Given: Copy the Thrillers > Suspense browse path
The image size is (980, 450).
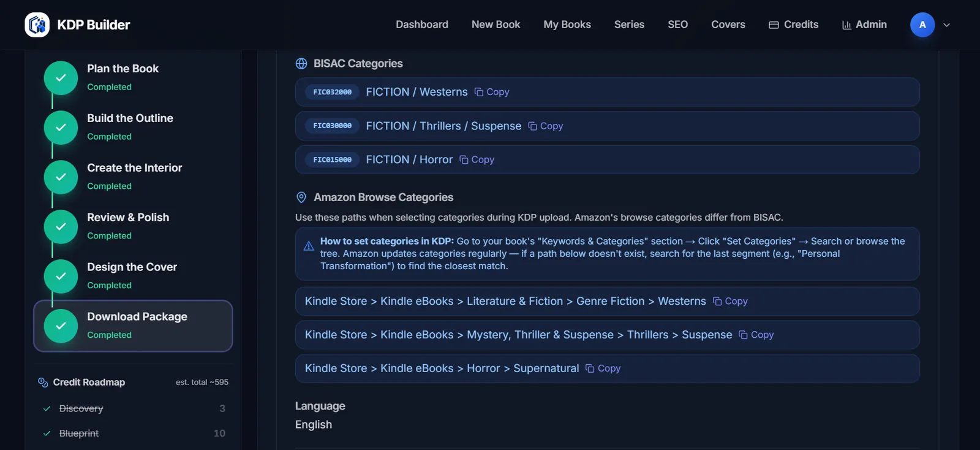Looking at the screenshot, I should point(756,335).
